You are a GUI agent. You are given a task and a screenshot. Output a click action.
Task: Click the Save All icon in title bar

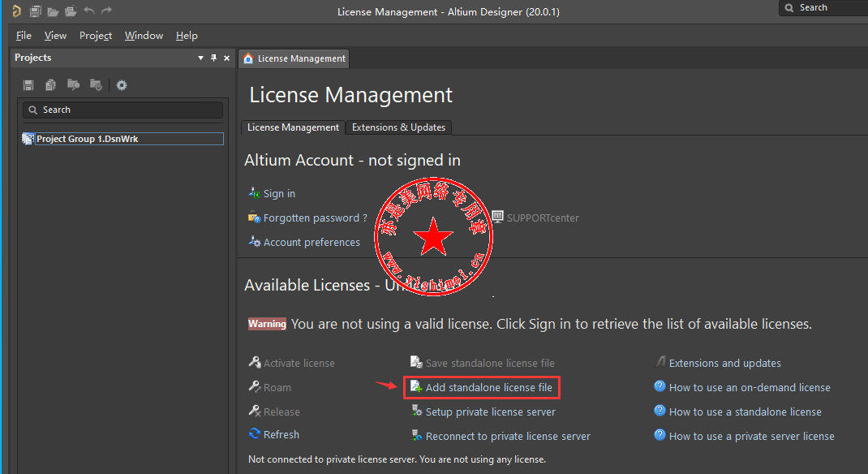(36, 11)
